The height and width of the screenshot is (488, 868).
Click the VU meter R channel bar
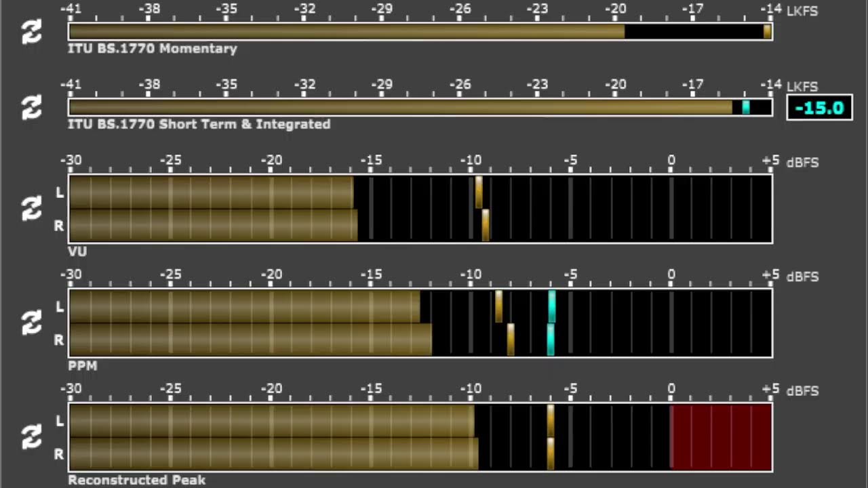pos(420,225)
